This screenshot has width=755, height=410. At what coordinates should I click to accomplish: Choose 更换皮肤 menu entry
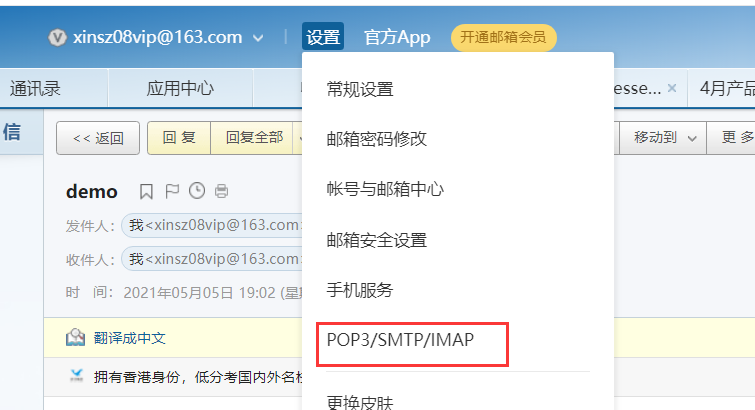click(x=360, y=402)
